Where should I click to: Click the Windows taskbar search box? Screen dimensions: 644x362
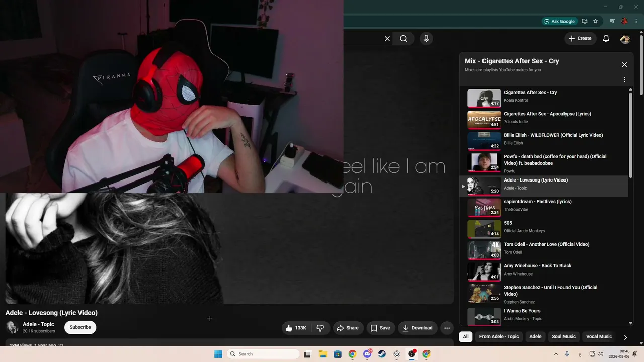pos(262,354)
